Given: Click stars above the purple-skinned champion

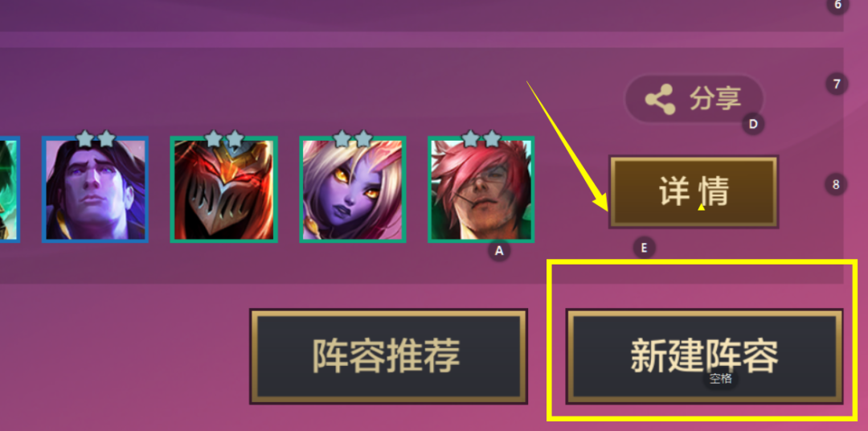Looking at the screenshot, I should pos(353,138).
